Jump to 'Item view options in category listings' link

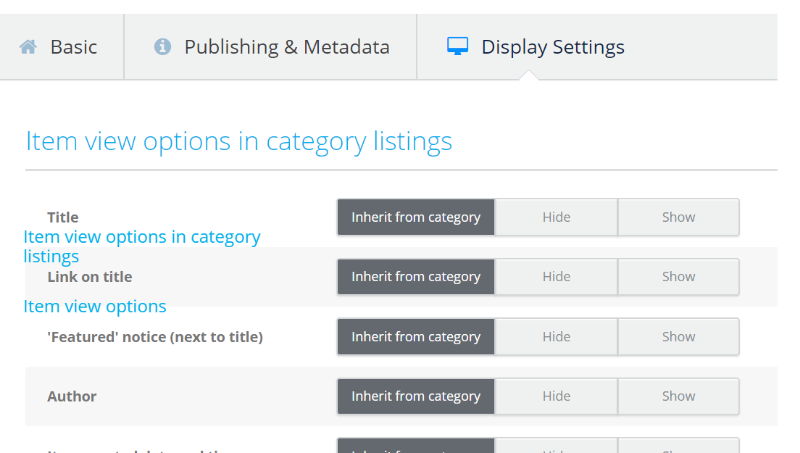tap(142, 246)
